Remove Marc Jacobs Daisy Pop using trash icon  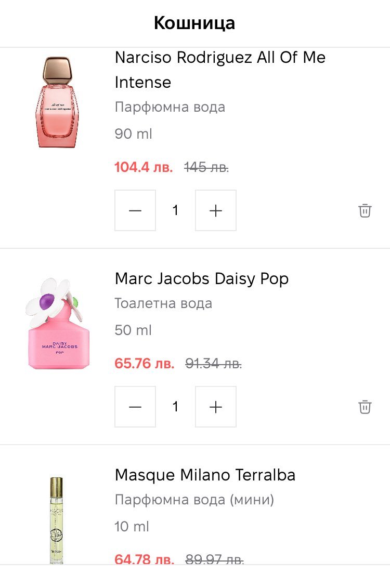(x=365, y=407)
